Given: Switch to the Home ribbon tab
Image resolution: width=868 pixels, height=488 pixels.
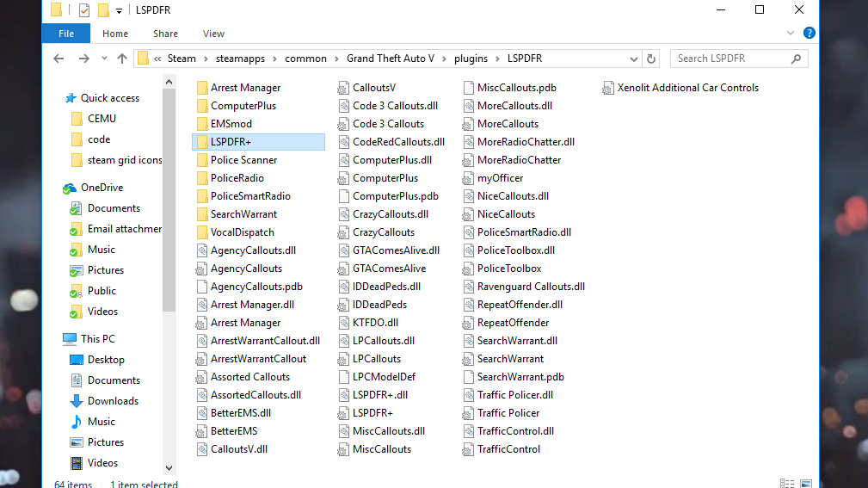Looking at the screenshot, I should pos(115,34).
